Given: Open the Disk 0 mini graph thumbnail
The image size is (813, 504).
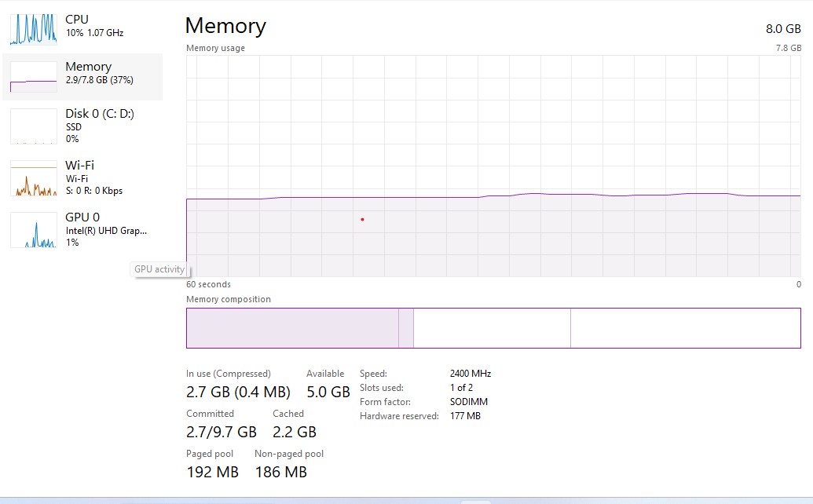Looking at the screenshot, I should (x=34, y=126).
